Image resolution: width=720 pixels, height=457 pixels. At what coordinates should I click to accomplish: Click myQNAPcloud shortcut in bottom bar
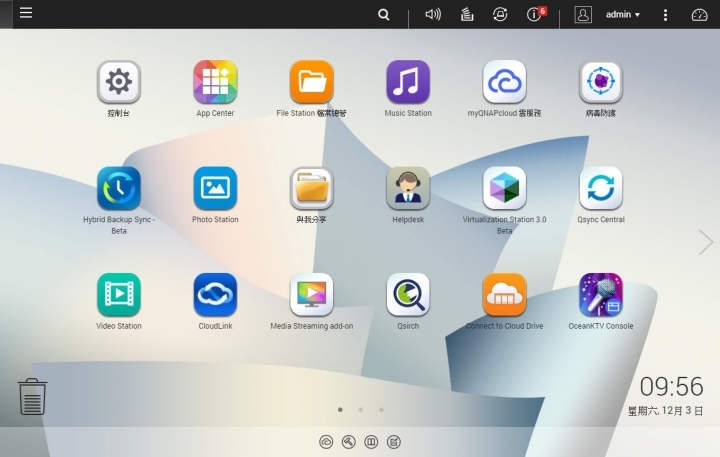coord(326,442)
